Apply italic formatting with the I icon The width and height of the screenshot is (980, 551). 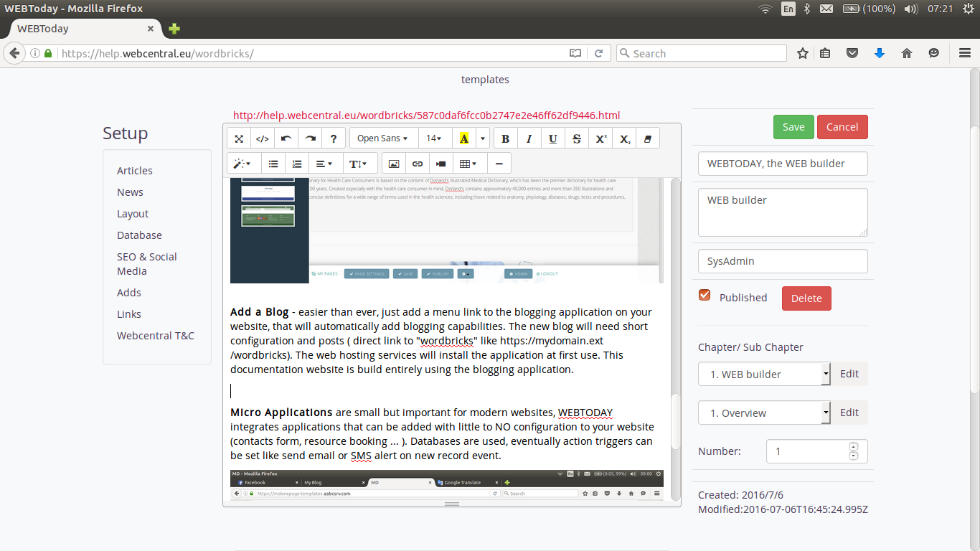pos(529,138)
